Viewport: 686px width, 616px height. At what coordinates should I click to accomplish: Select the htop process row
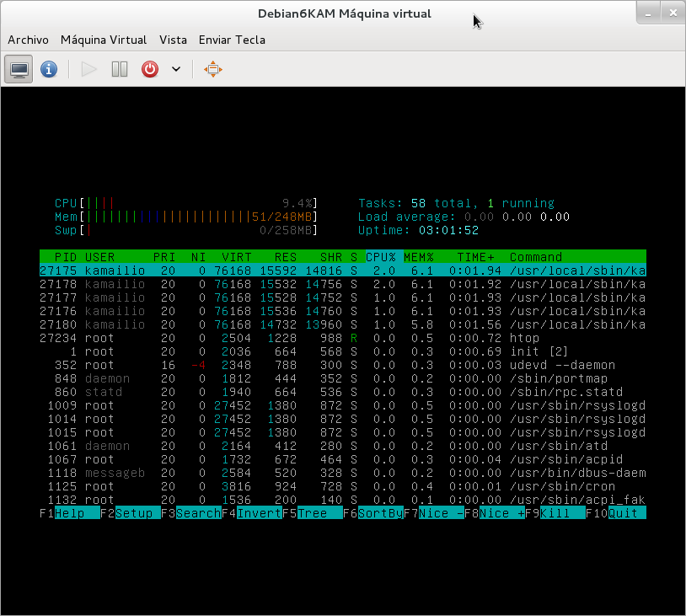(342, 338)
